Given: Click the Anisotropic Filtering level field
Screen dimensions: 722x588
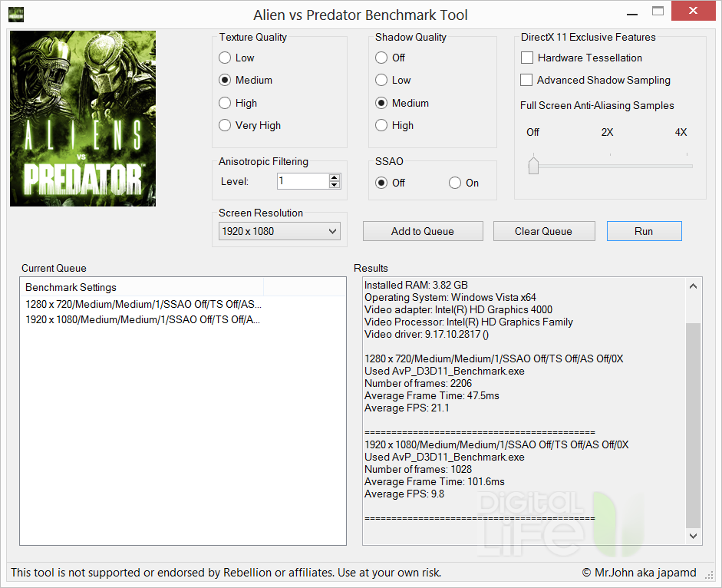Looking at the screenshot, I should [x=303, y=181].
